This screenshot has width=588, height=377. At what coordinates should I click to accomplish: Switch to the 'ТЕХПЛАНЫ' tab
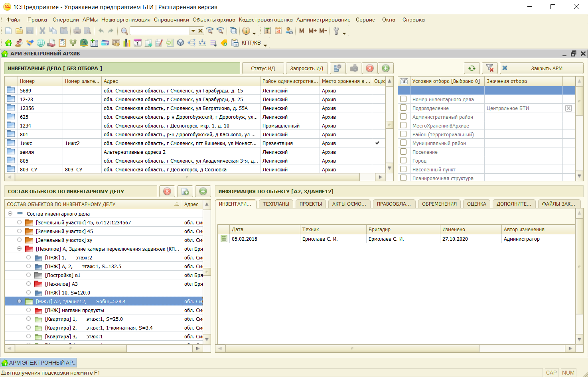276,204
